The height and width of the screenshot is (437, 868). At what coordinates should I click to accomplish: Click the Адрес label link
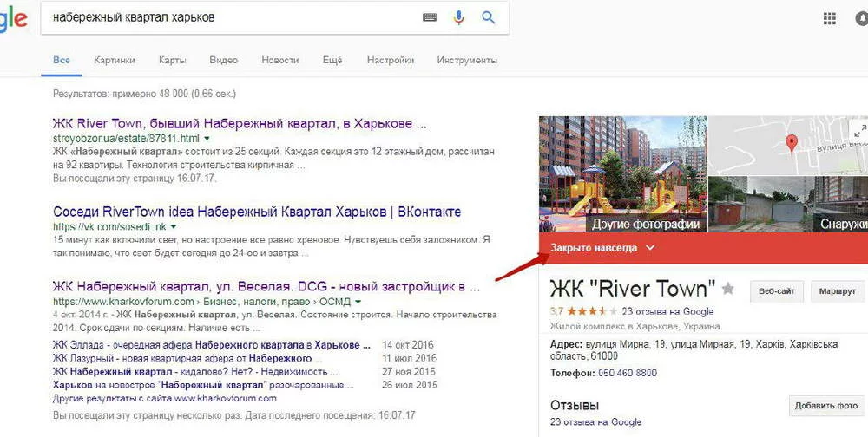(x=566, y=344)
